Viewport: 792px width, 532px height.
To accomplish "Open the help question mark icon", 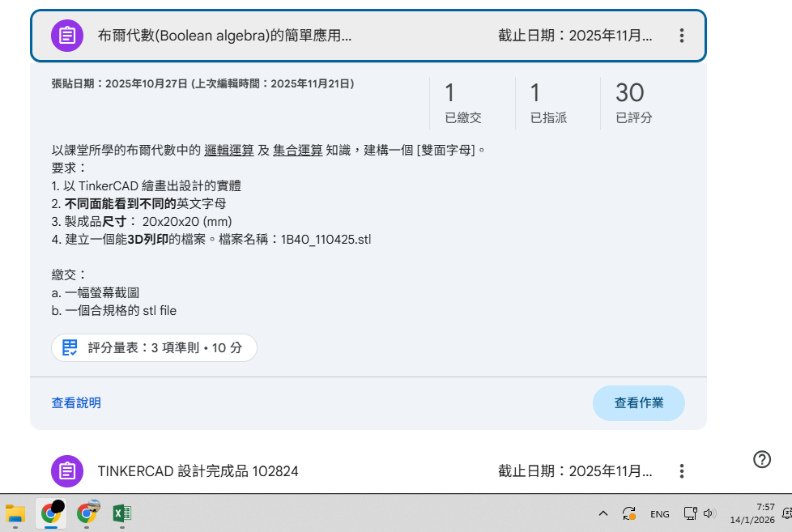I will (762, 459).
